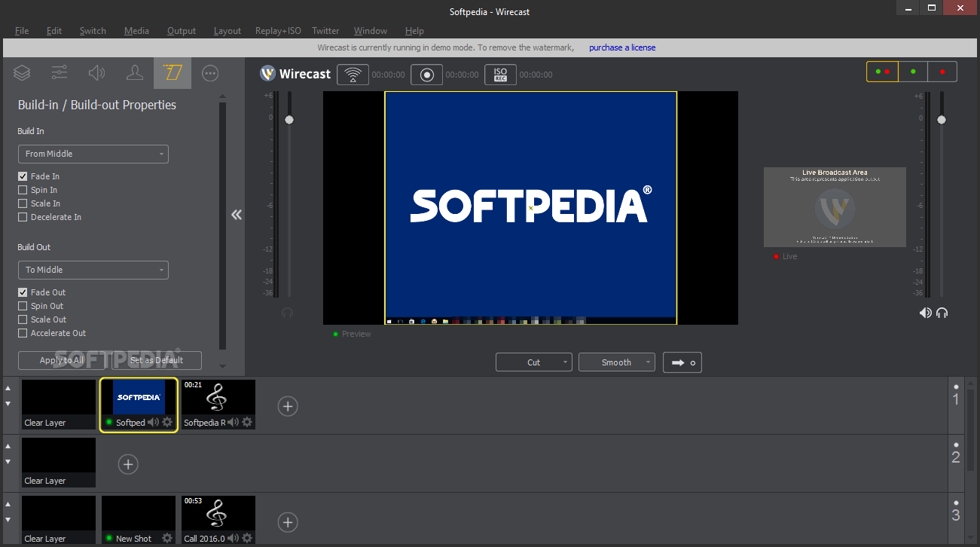Open settings gear on New Shot
Screen dimensions: 980x547
coord(167,538)
